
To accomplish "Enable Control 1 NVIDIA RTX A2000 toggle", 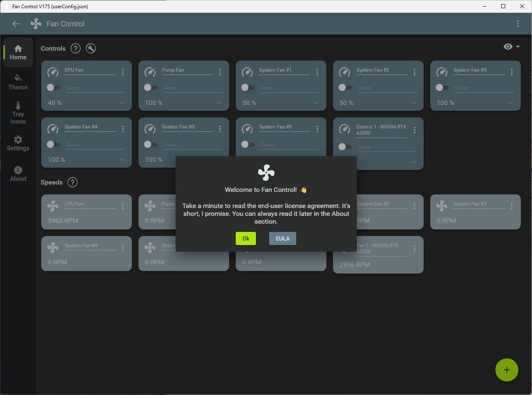I will pos(345,147).
